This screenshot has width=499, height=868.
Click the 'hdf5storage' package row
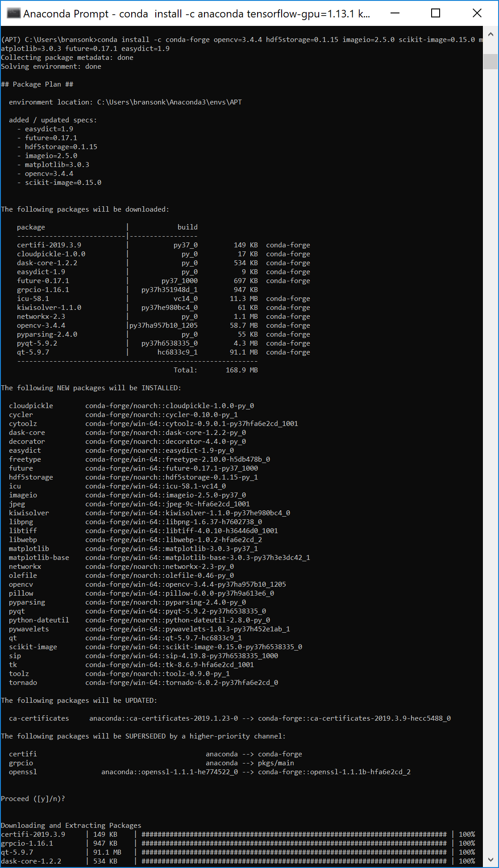133,477
